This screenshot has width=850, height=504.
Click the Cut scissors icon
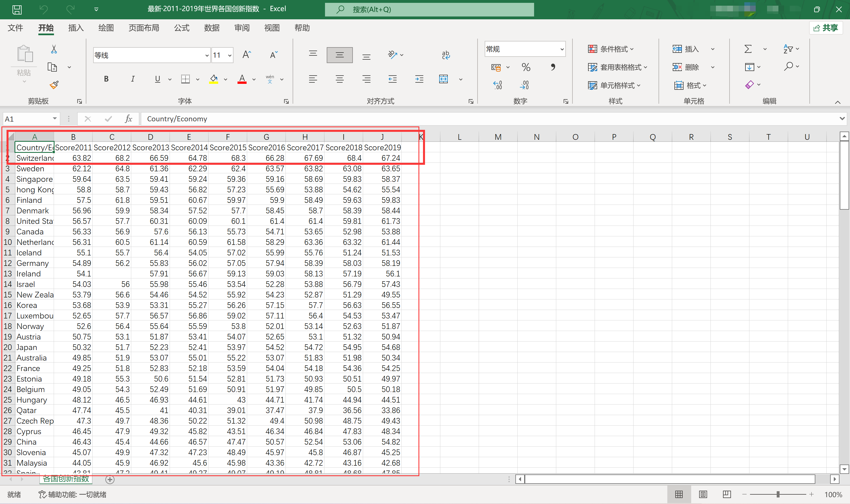(54, 49)
